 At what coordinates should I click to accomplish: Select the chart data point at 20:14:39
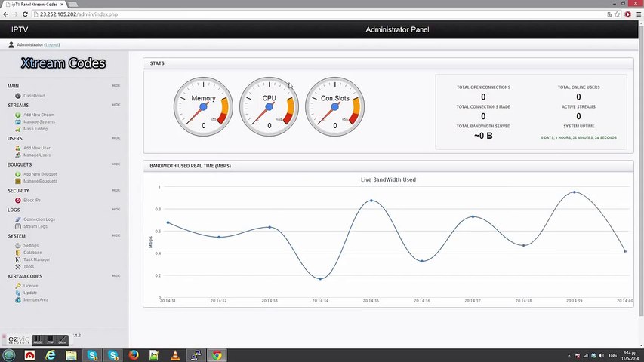tap(575, 192)
